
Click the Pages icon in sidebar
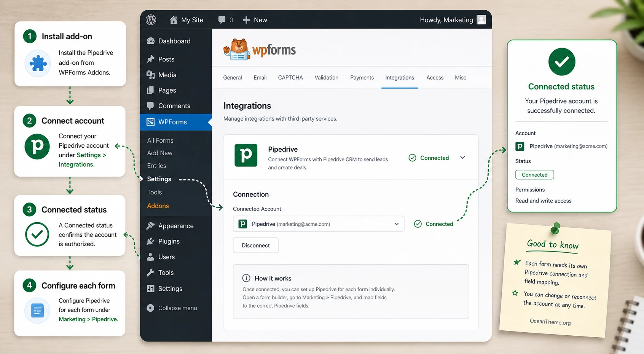tap(151, 90)
